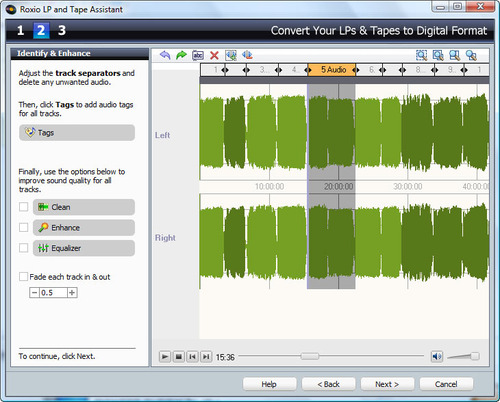Click the separator right of '5 Audio'
Image resolution: width=500 pixels, height=402 pixels.
[x=356, y=70]
